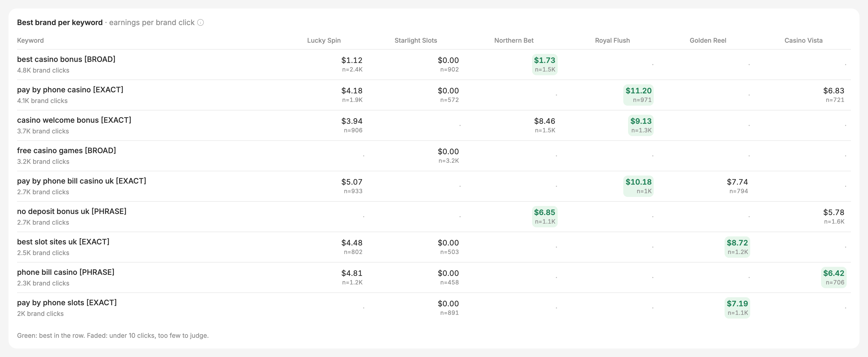Click the $4.81 Lucky Spin value
Image resolution: width=868 pixels, height=357 pixels.
[352, 273]
